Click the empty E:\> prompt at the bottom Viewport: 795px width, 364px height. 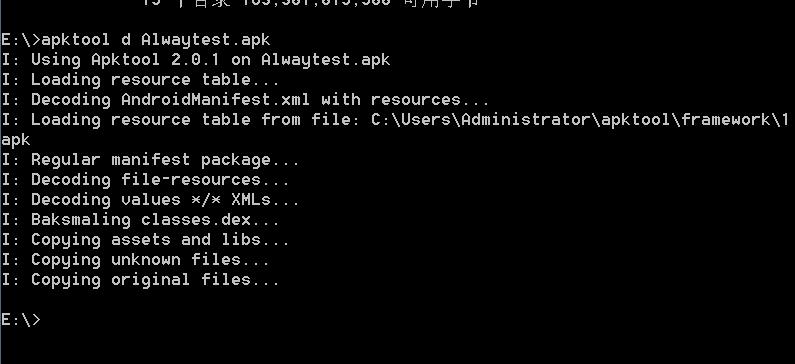pyautogui.click(x=20, y=319)
